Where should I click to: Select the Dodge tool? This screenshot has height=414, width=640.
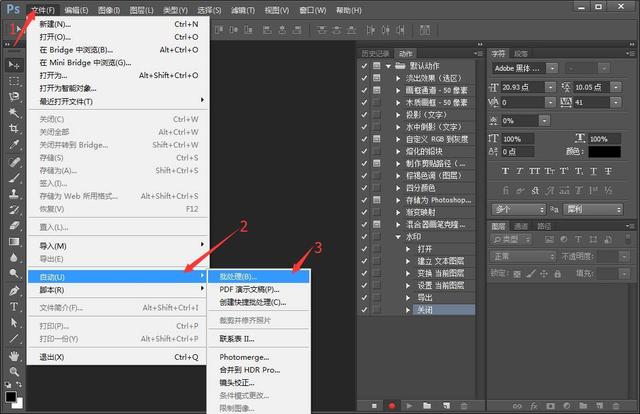(14, 273)
